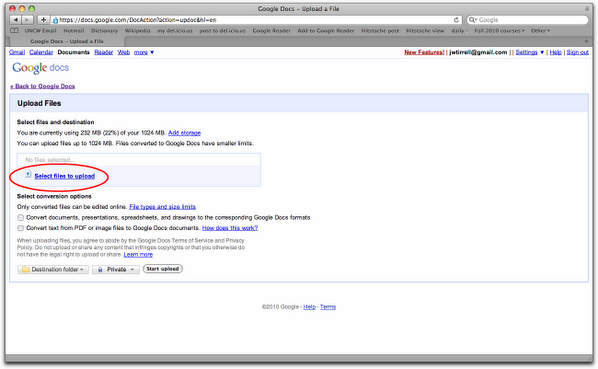Open the Hitstache view bookmark

tap(425, 30)
